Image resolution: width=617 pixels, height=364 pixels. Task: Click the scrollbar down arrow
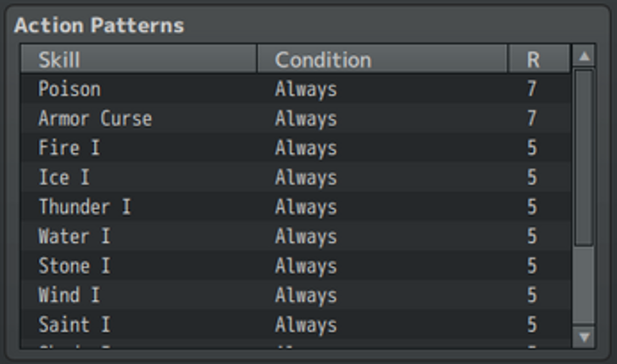coord(584,337)
